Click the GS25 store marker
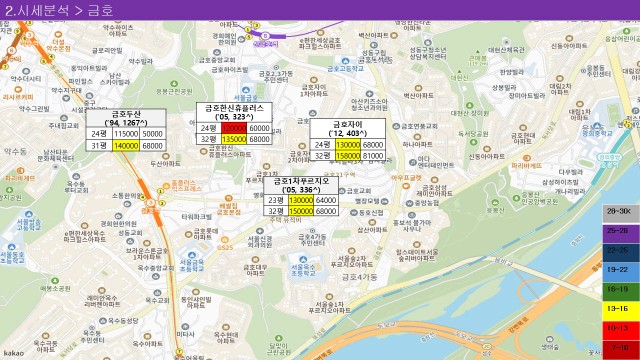Viewport: 640px width, 360px height. 224,240
